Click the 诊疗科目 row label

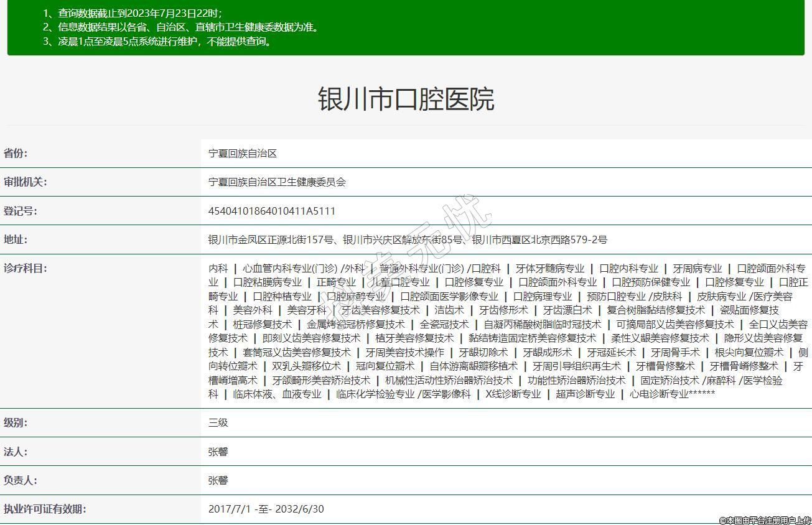click(x=25, y=268)
